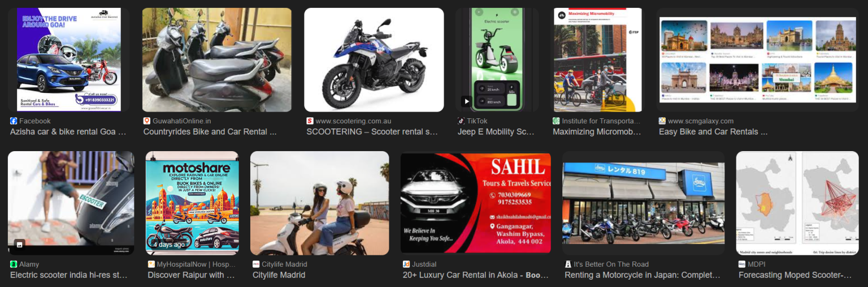Click the GuwahatiOnline.in favicon

tap(147, 121)
